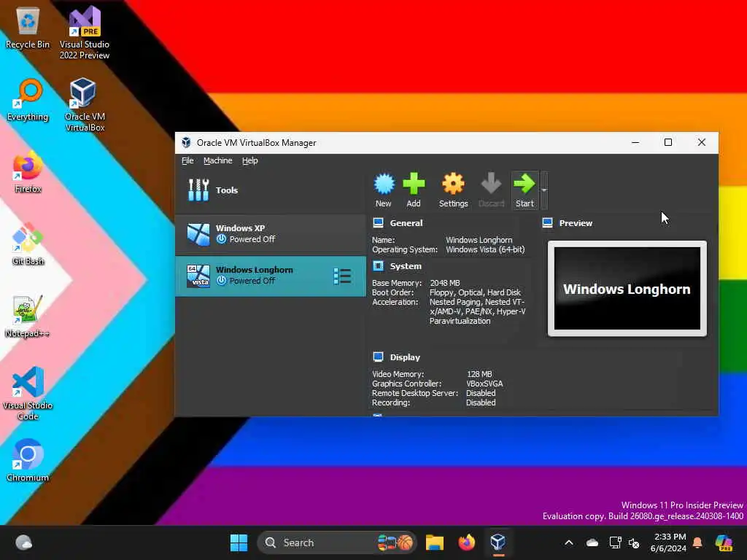Click the muted volume tray icon
This screenshot has width=747, height=560.
pyautogui.click(x=634, y=542)
